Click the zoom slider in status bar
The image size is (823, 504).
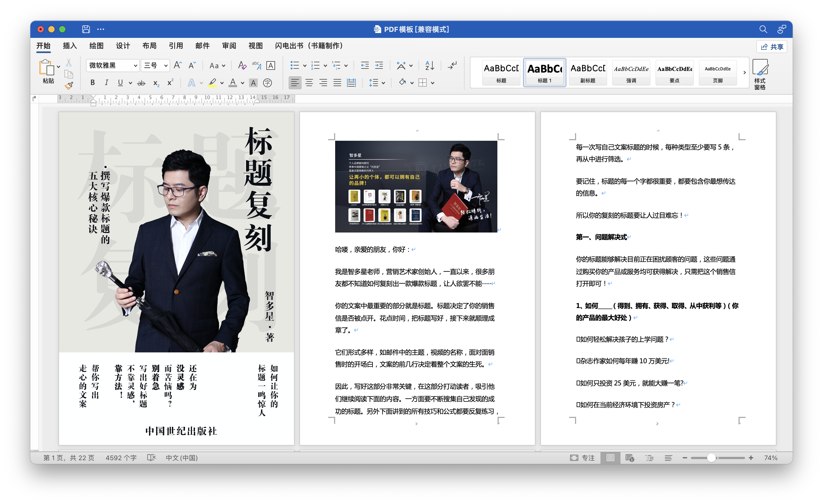(x=711, y=458)
